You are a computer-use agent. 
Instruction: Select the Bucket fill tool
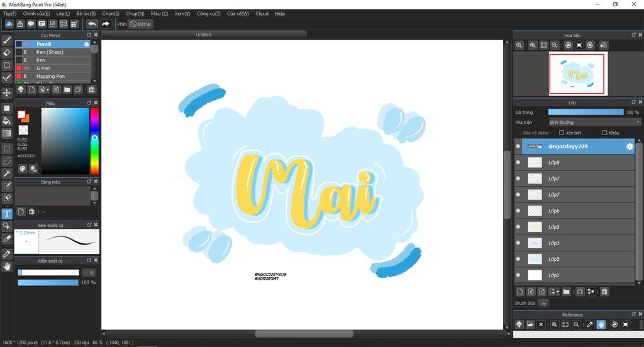7,121
